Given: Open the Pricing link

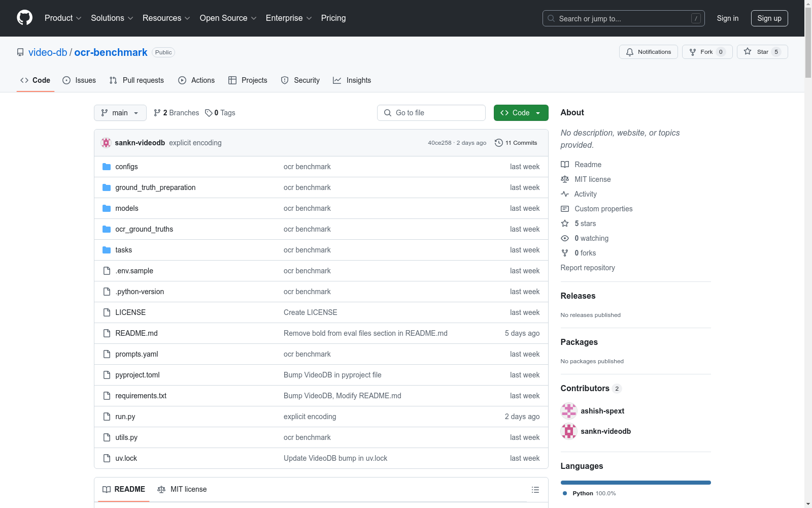Looking at the screenshot, I should 333,18.
